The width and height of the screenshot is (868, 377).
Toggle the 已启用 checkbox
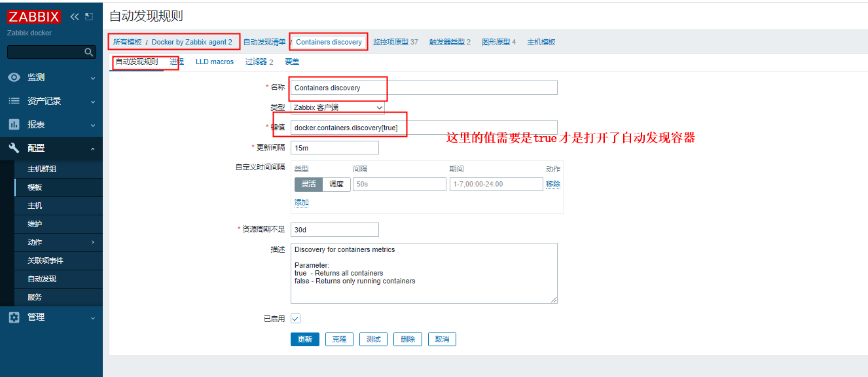pos(295,318)
